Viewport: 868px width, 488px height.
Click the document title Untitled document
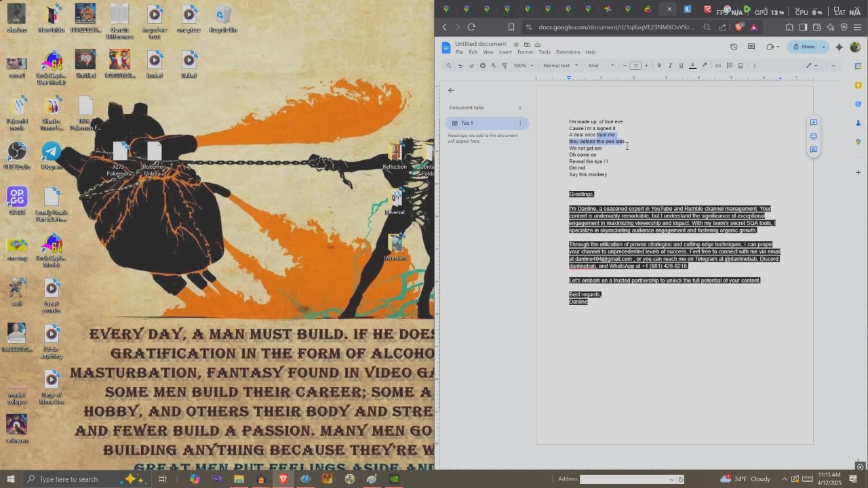pyautogui.click(x=481, y=44)
